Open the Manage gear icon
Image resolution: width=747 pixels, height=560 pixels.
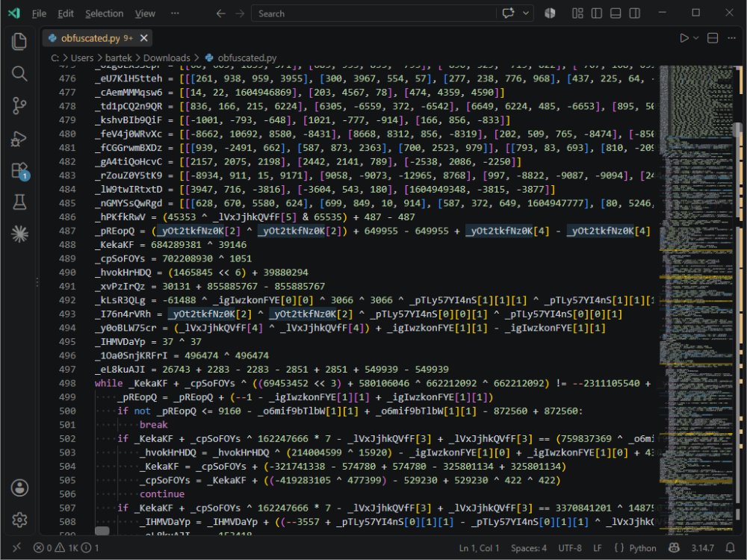[x=19, y=520]
